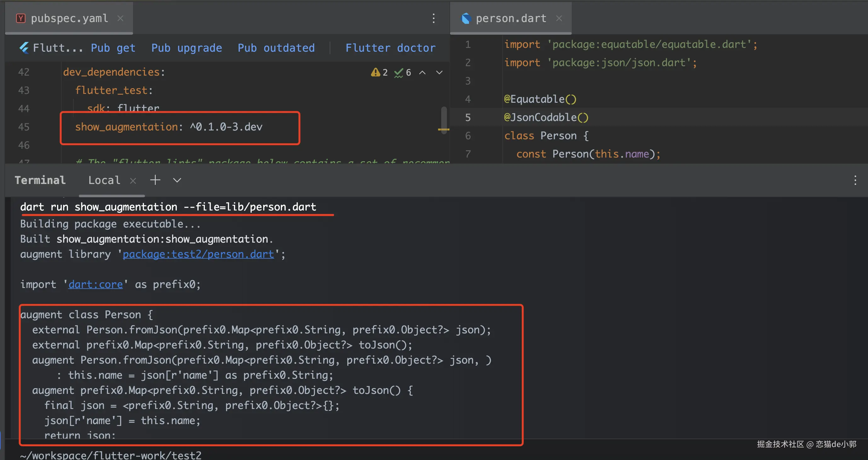Click the Flutter doctor link
This screenshot has width=868, height=460.
click(x=390, y=48)
